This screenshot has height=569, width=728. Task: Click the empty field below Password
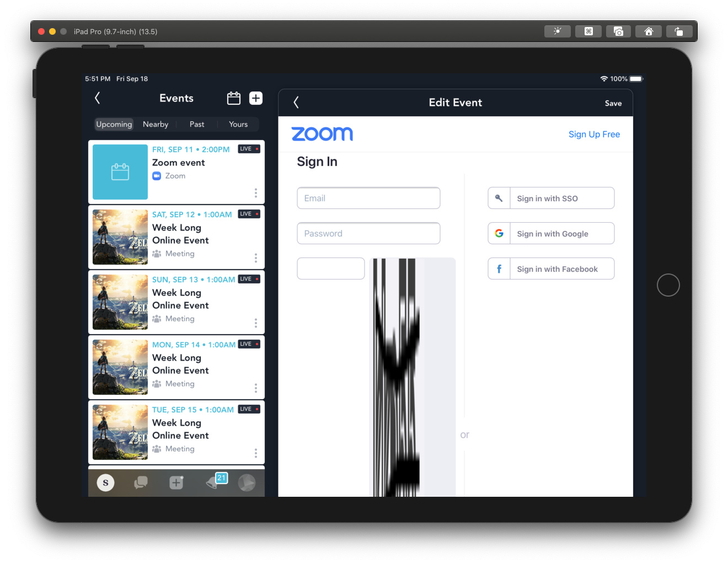point(331,269)
